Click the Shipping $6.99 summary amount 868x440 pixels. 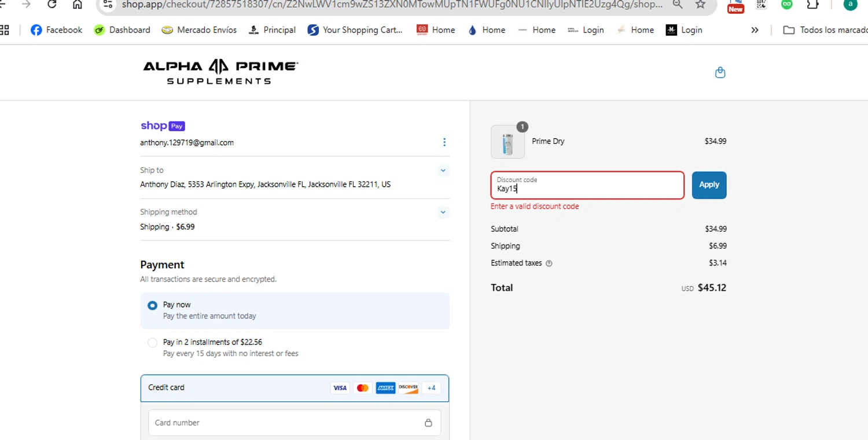pos(718,246)
